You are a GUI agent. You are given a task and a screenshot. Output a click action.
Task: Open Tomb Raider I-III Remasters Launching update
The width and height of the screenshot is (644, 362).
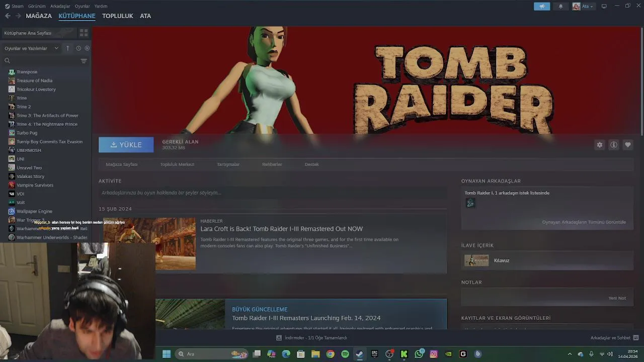coord(306,318)
